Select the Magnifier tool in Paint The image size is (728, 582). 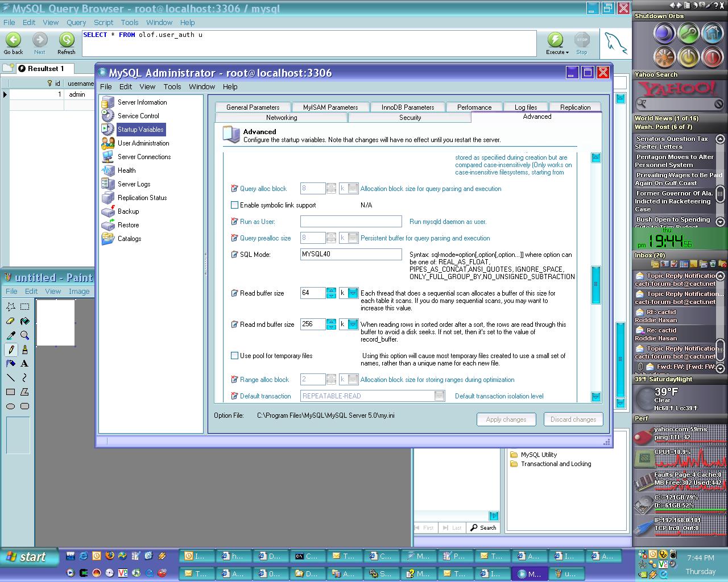pos(24,335)
